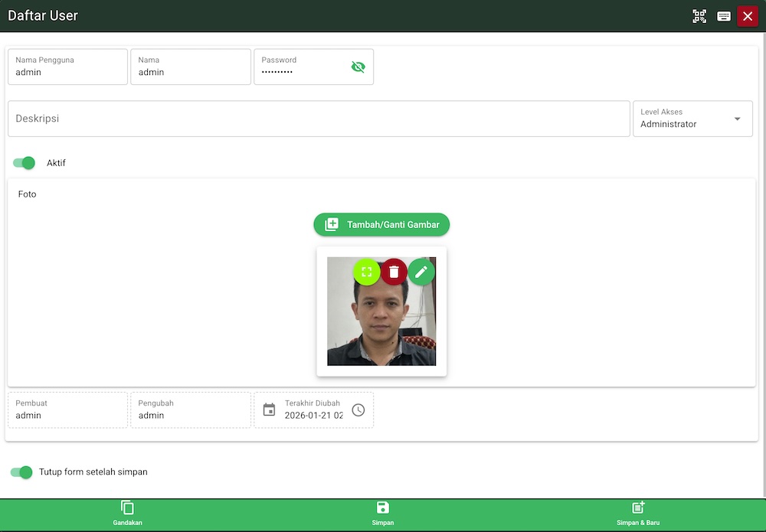This screenshot has width=766, height=532.
Task: Click the Simpan save icon
Action: pyautogui.click(x=382, y=511)
